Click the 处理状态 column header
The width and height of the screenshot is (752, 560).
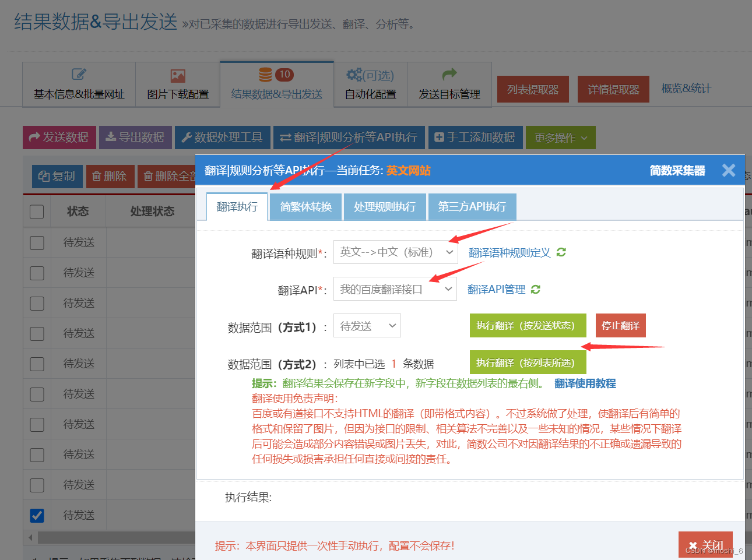click(152, 211)
